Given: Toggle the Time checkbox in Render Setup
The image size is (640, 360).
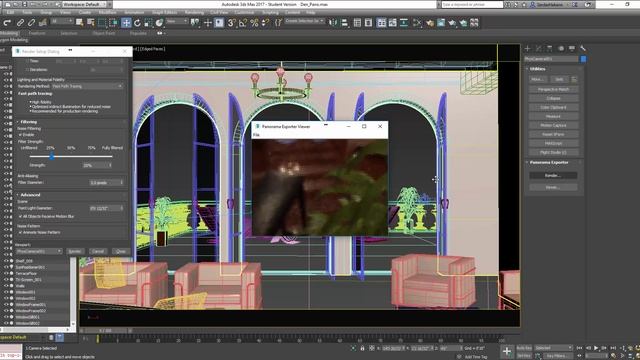Looking at the screenshot, I should click(x=27, y=61).
